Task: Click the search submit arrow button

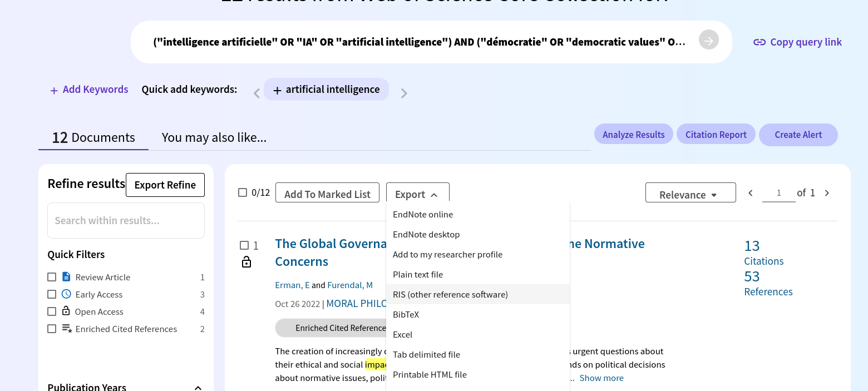Action: (708, 41)
